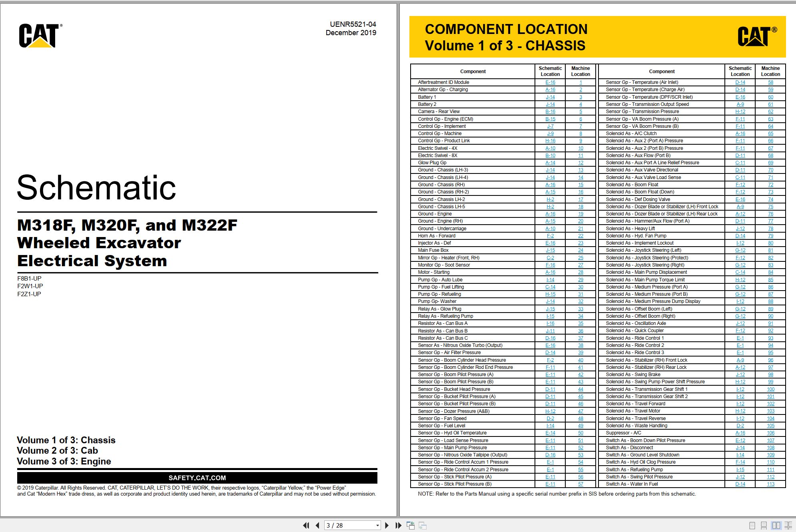796x532 pixels.
Task: Open F-2 link for Horn As - Forward
Action: [550, 236]
